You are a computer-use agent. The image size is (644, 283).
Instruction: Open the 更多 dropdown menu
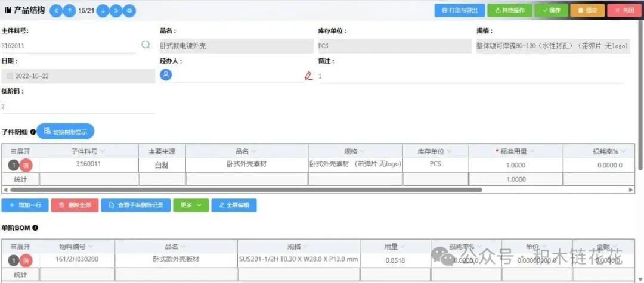tap(191, 205)
